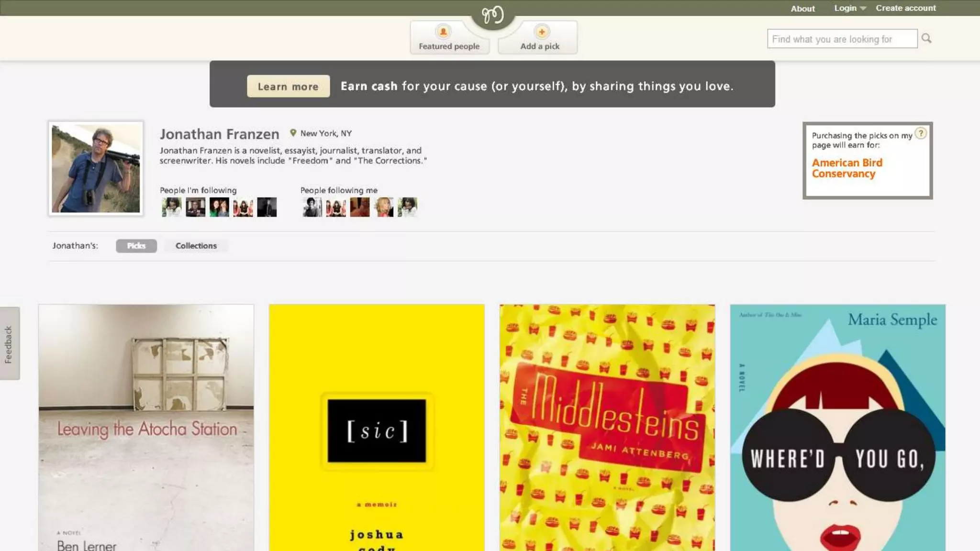Expand the Login dropdown arrow
Screen dimensions: 980x551
pos(863,9)
